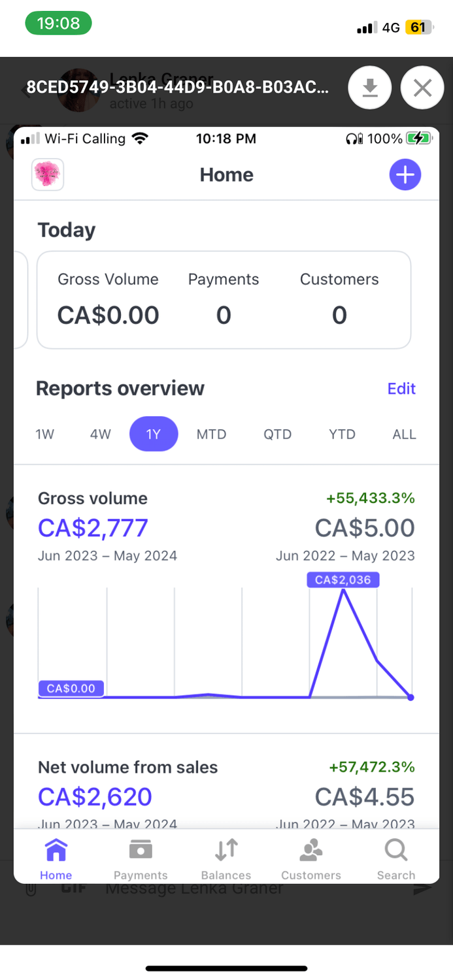Screen dimensions: 453x980
Task: Open the Balances arrows icon
Action: click(x=226, y=851)
